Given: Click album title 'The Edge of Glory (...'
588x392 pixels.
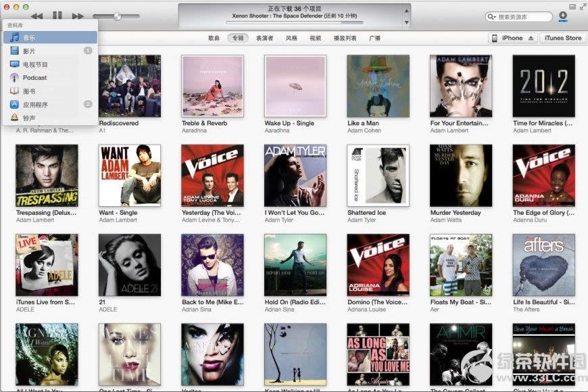Looking at the screenshot, I should (544, 212).
